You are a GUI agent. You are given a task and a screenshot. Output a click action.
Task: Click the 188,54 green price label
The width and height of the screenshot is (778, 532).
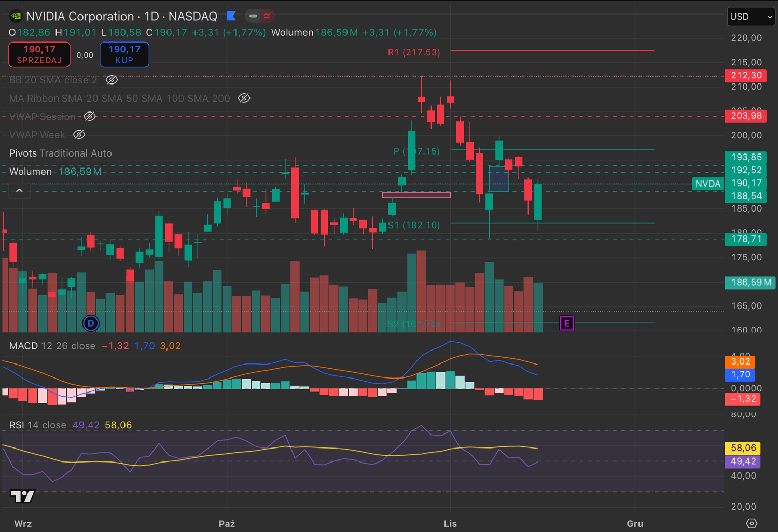[745, 196]
